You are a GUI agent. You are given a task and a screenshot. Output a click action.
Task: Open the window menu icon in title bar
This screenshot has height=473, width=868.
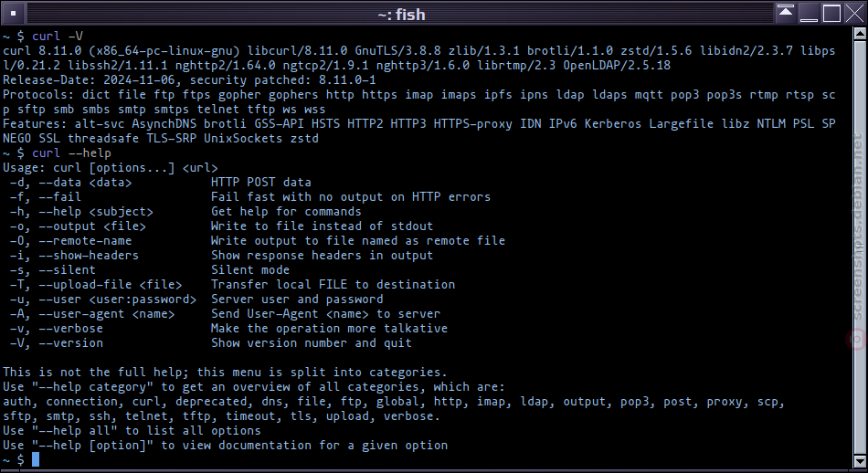[14, 14]
